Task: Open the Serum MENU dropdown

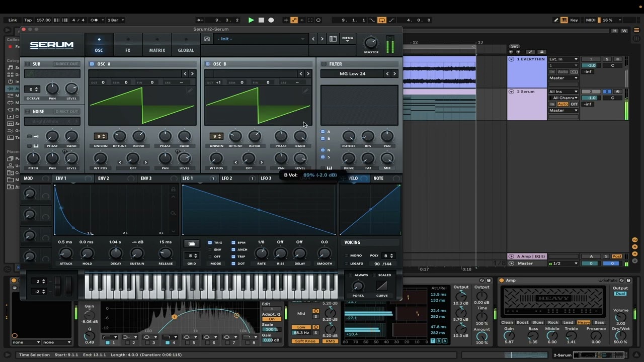Action: point(348,39)
